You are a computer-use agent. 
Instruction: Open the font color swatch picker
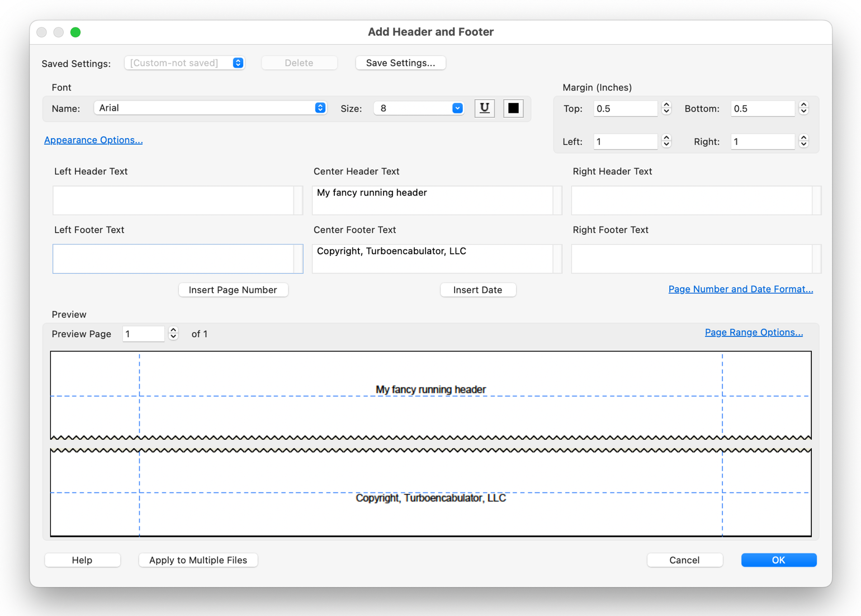(513, 108)
